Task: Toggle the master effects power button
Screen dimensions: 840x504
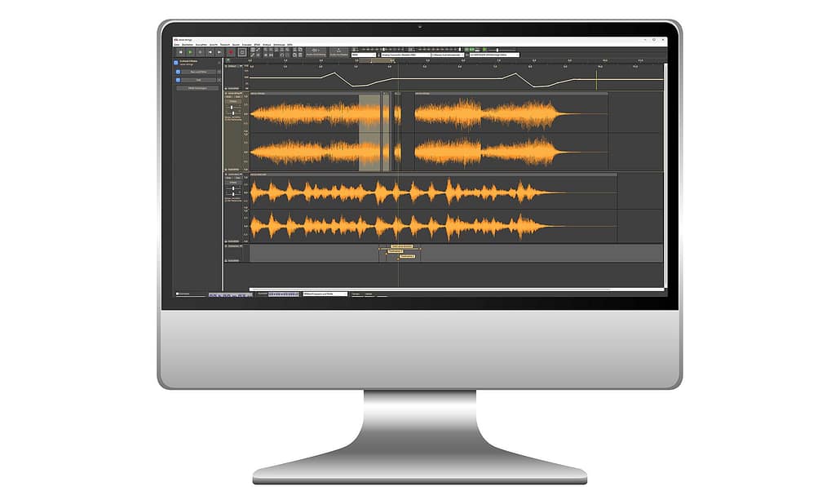Action: (x=175, y=62)
